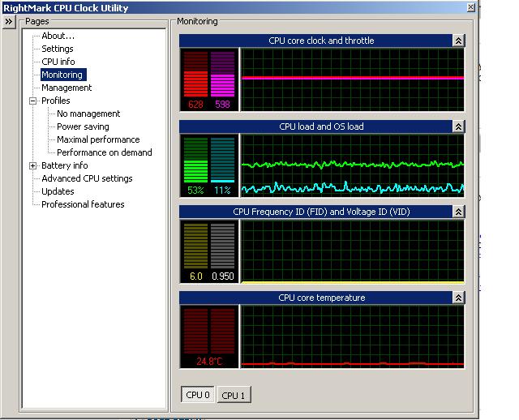Viewport: 519px width, 420px height.
Task: Click the red core clock level bar
Action: pos(195,74)
